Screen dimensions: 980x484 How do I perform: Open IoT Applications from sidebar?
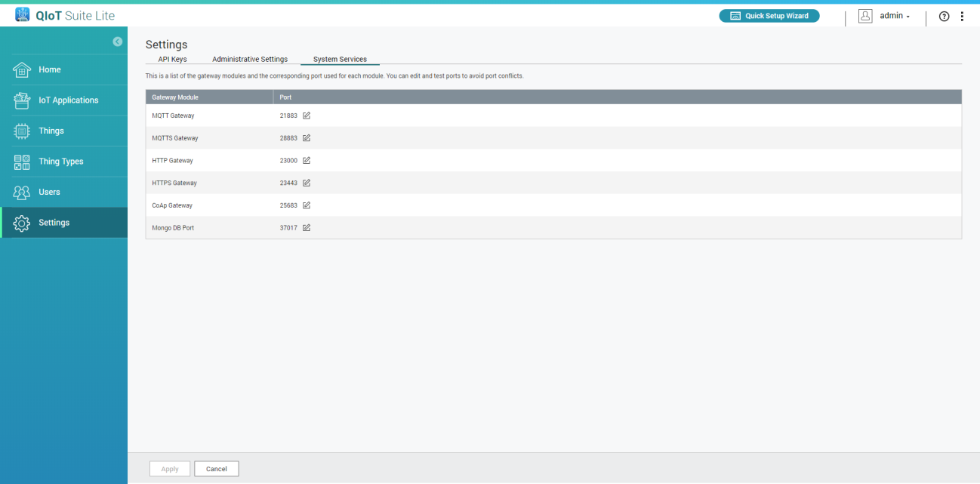(x=68, y=100)
